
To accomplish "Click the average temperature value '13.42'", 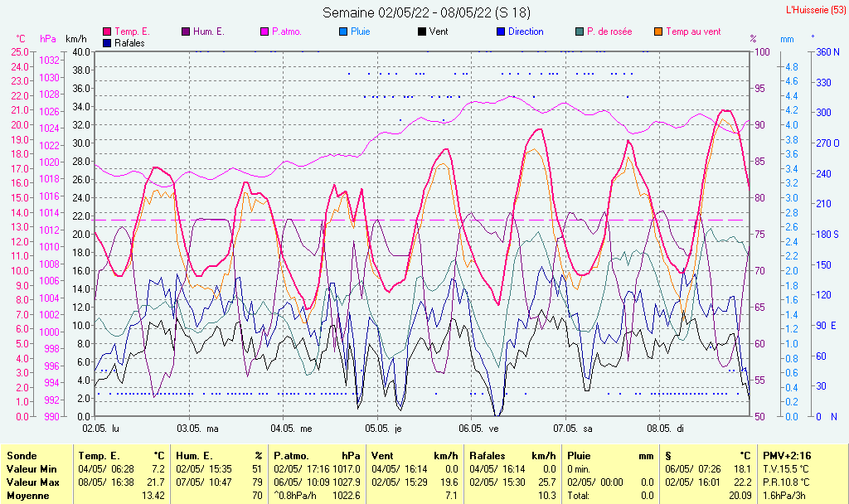I will pos(153,496).
